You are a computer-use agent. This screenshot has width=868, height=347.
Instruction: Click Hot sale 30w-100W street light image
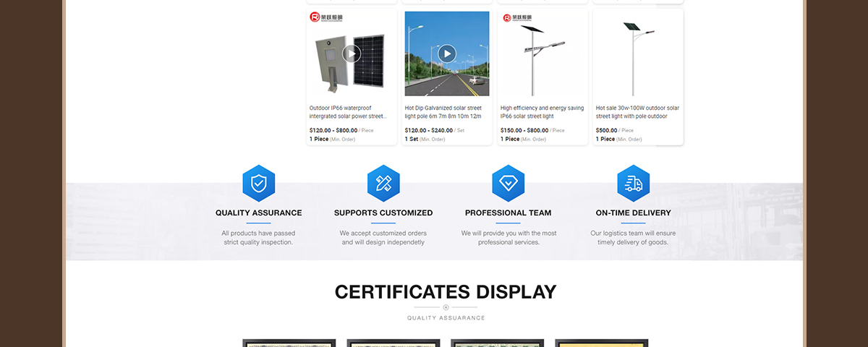pyautogui.click(x=638, y=53)
